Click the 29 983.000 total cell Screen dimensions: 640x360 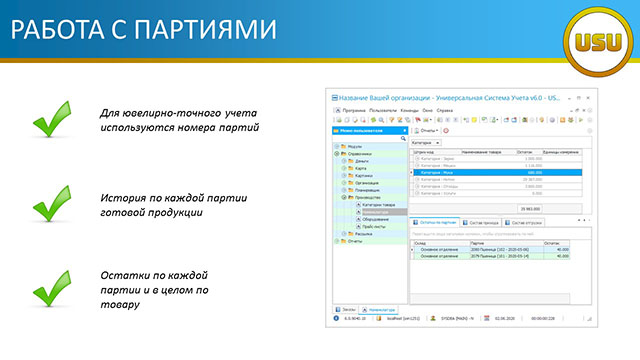tap(530, 209)
